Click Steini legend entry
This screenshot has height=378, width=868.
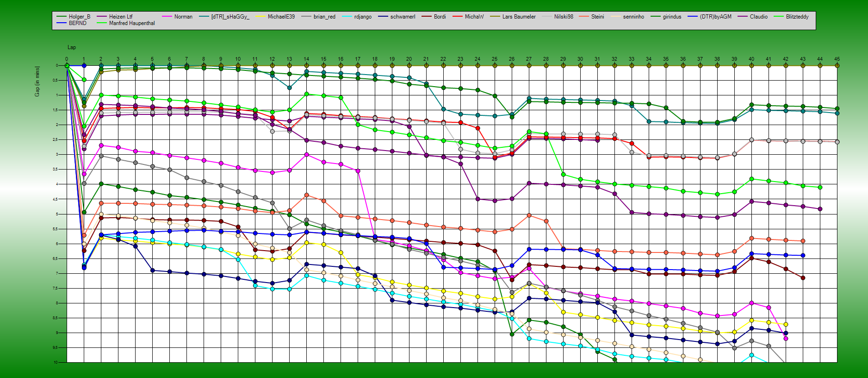click(x=597, y=17)
